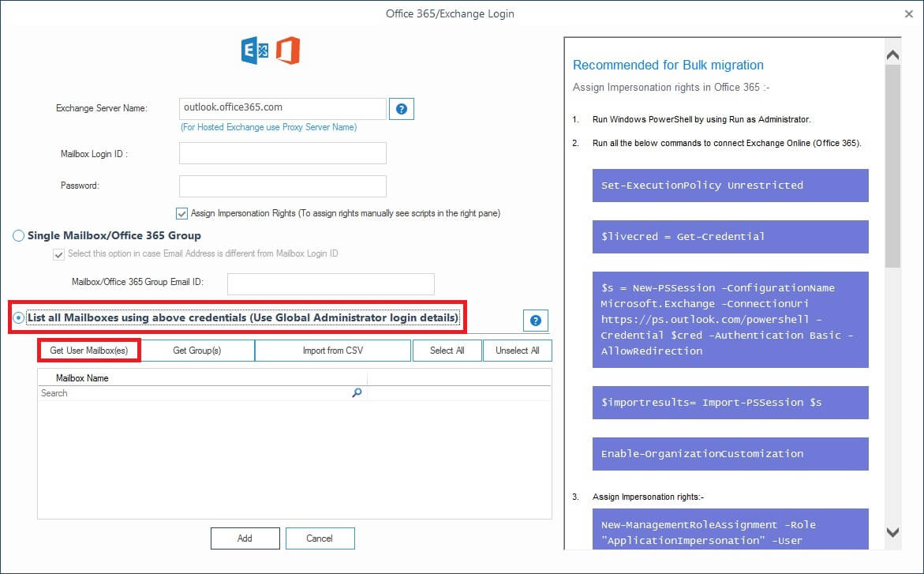
Task: Click the scroll up arrow in right pane
Action: coord(892,54)
